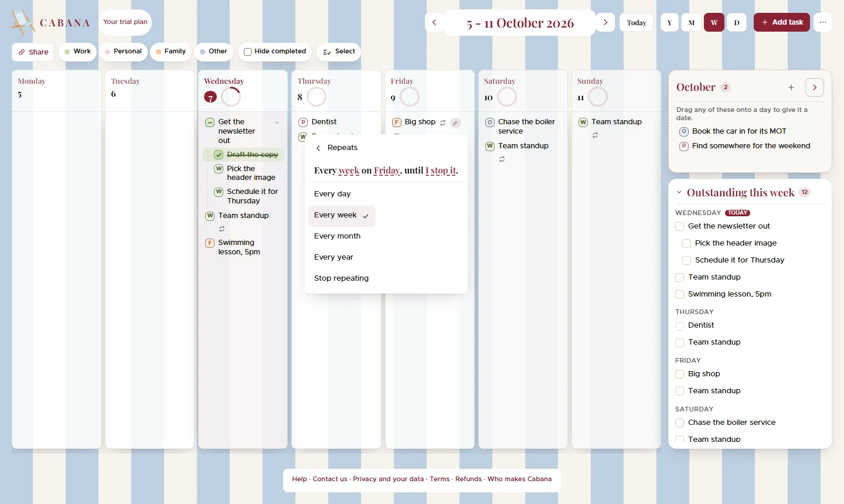Viewport: 844px width, 504px height.
Task: Click repeat icon under Sunday Team standup
Action: 595,135
